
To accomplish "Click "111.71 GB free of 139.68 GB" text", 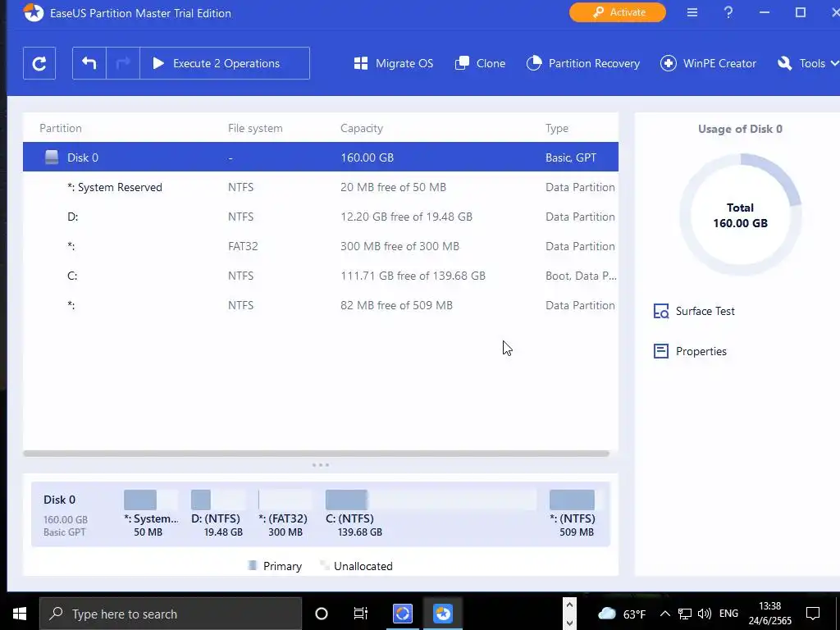I will (413, 276).
